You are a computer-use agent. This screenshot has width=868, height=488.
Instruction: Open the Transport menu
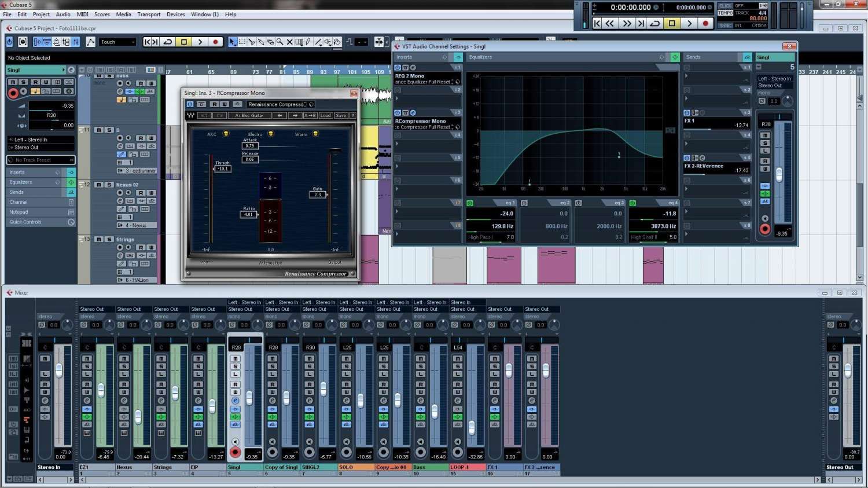point(149,14)
